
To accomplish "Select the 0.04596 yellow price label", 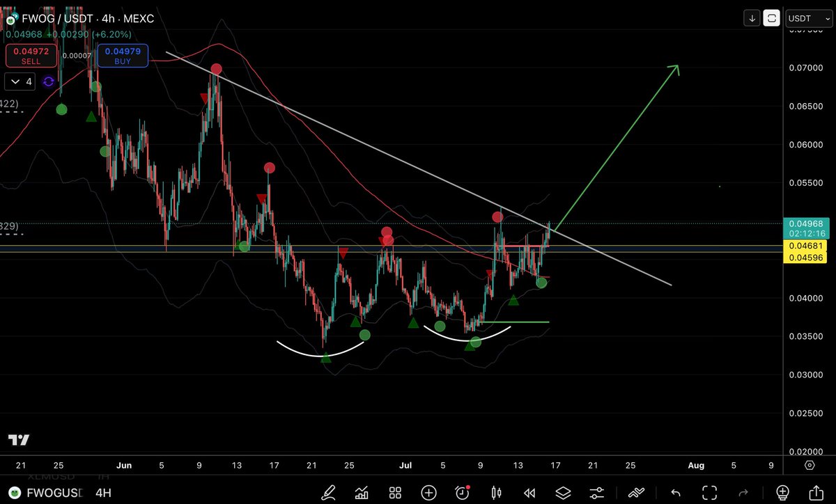I will [805, 258].
